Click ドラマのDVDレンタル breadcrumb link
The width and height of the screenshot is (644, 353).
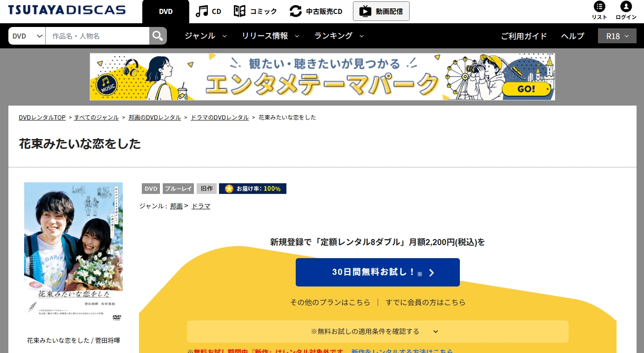click(220, 118)
